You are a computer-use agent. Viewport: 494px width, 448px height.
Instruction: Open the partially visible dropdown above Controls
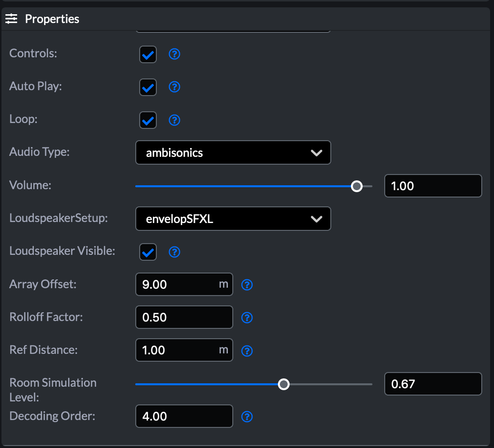pyautogui.click(x=233, y=28)
